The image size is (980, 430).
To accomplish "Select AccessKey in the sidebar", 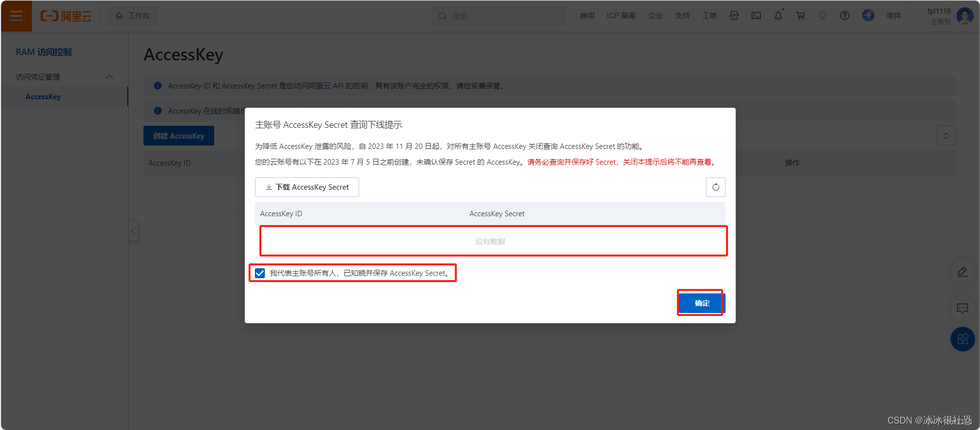I will coord(43,97).
